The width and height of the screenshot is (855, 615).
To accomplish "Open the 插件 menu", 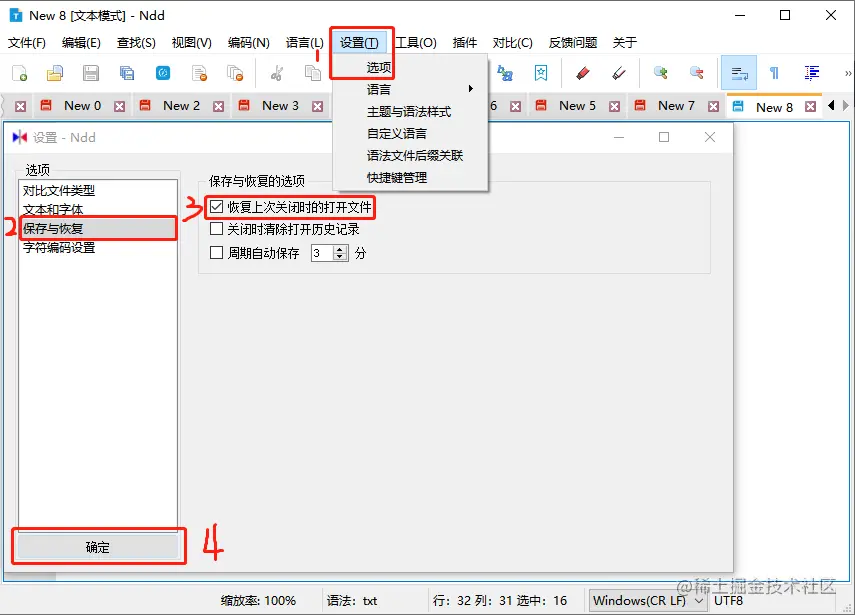I will point(465,43).
